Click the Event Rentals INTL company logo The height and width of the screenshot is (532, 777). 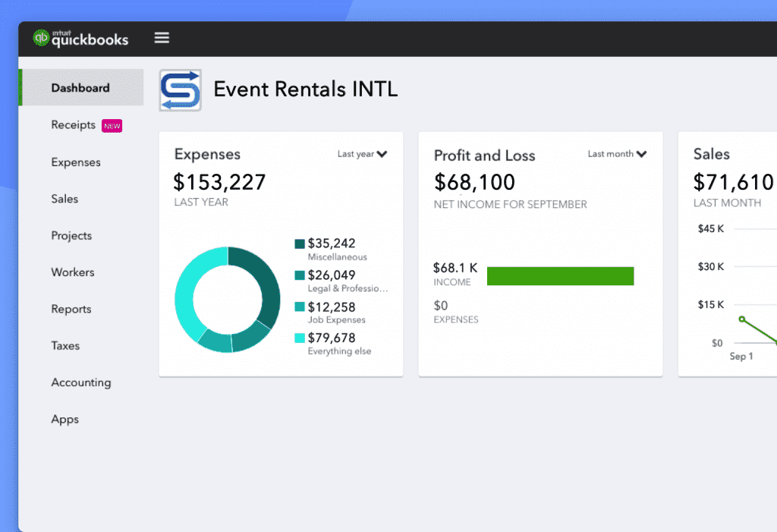coord(181,90)
